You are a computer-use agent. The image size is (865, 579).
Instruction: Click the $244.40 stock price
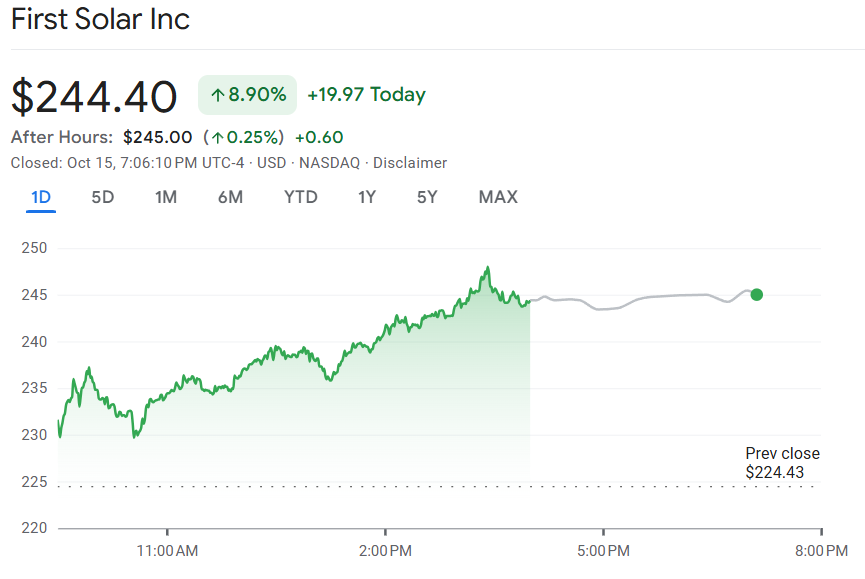point(94,96)
